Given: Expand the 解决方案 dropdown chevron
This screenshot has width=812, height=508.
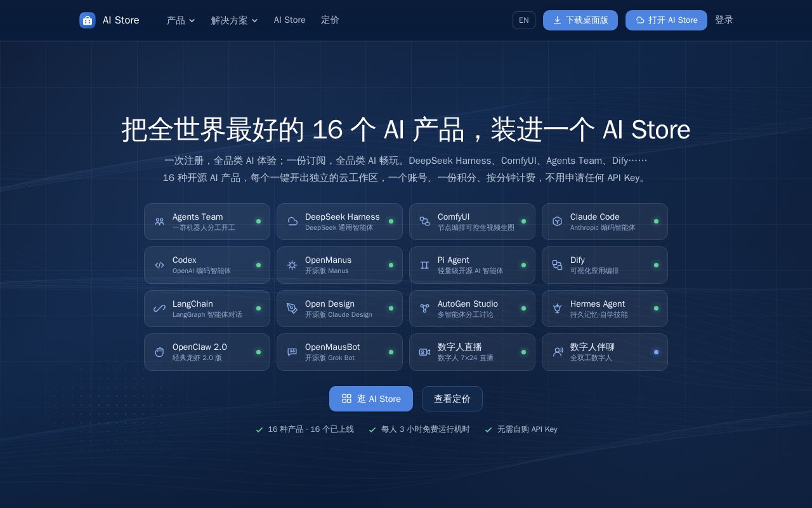Looking at the screenshot, I should (254, 21).
